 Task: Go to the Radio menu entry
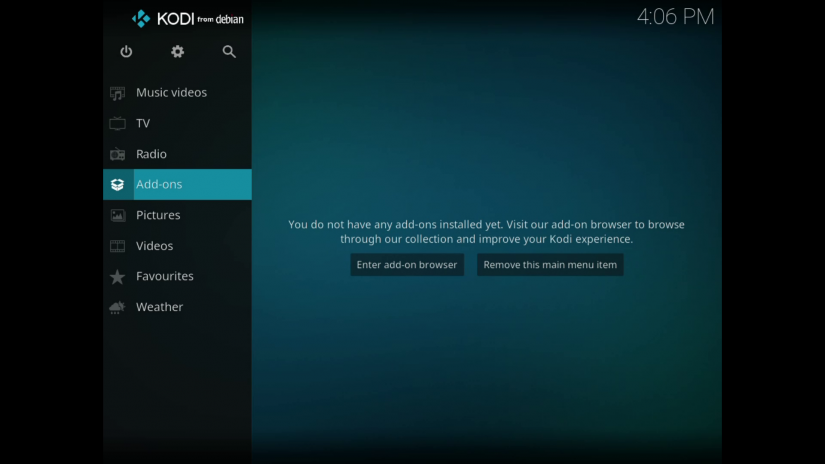tap(177, 154)
